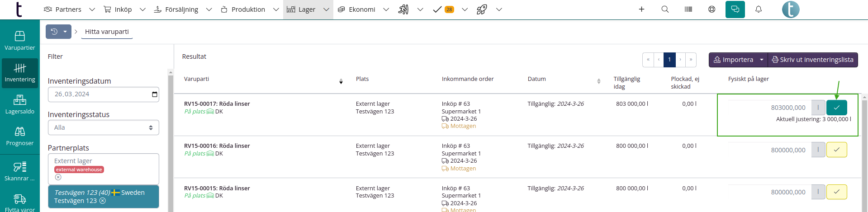This screenshot has height=212, width=868.
Task: Click the Importera button
Action: pos(733,60)
